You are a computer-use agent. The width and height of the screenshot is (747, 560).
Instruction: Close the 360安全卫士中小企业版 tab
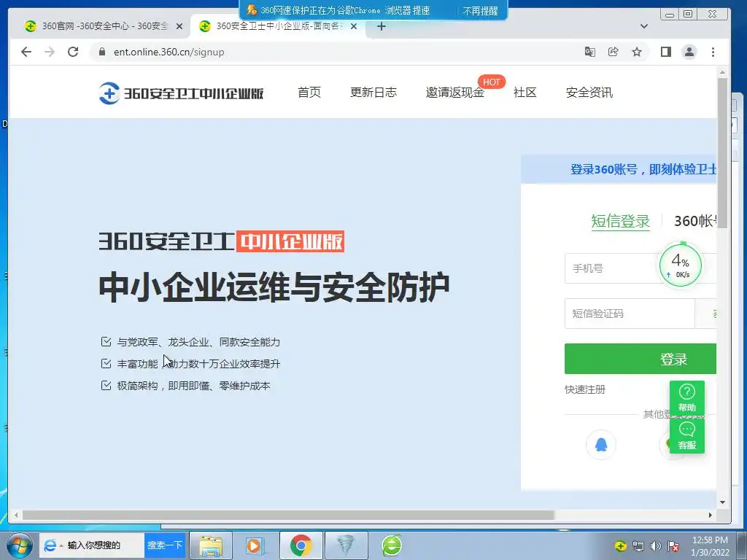[x=354, y=26]
